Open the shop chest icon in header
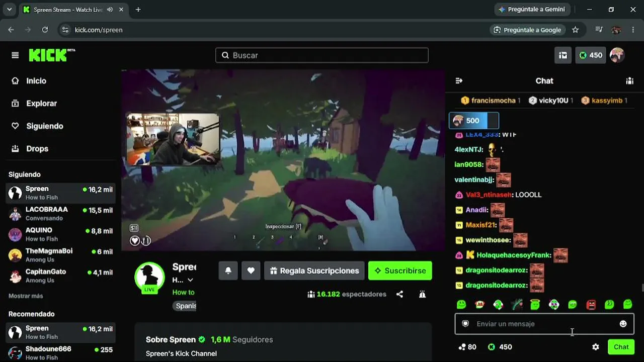The width and height of the screenshot is (644, 362). click(x=563, y=55)
